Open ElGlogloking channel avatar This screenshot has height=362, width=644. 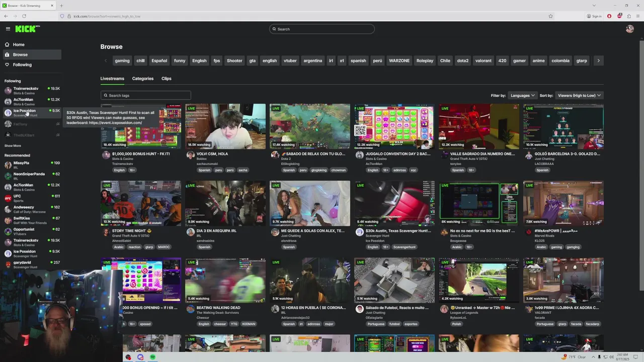pos(275,155)
